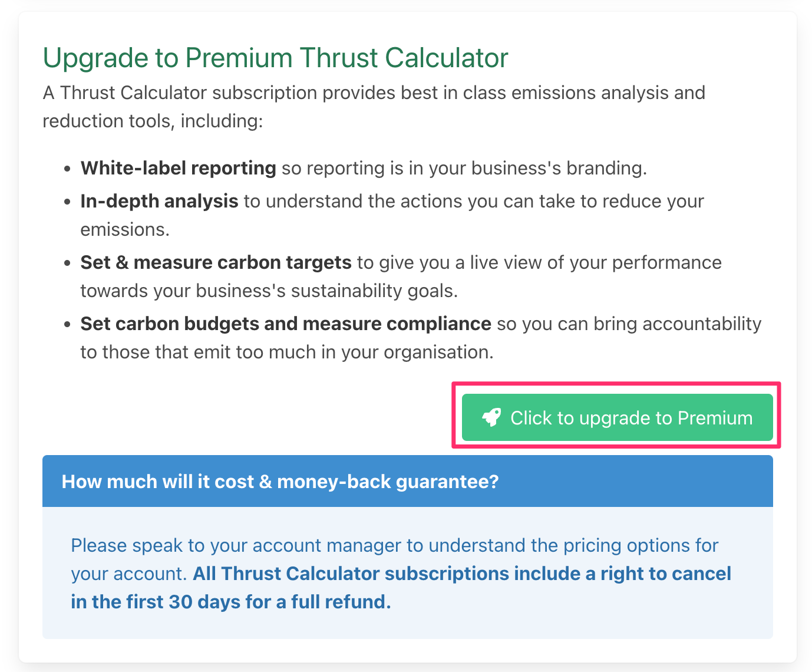812x672 pixels.
Task: Expand the 'How much will it cost' panel header
Action: click(x=407, y=481)
